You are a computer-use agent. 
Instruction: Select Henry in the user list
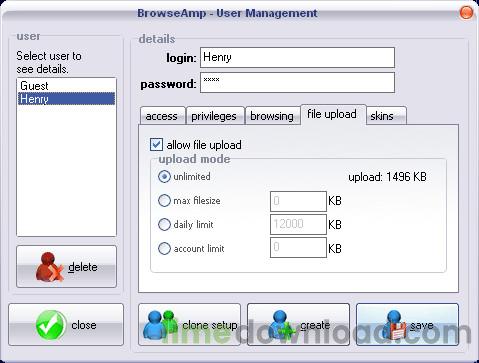click(66, 99)
